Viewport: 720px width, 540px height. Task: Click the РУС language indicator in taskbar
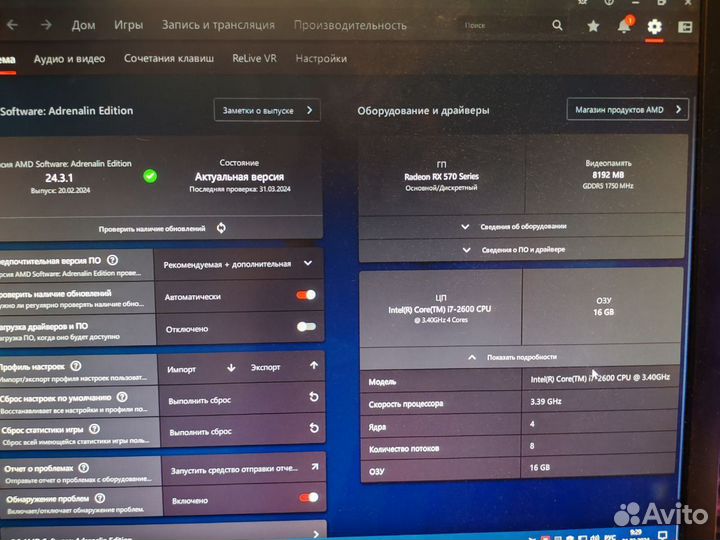pyautogui.click(x=610, y=537)
